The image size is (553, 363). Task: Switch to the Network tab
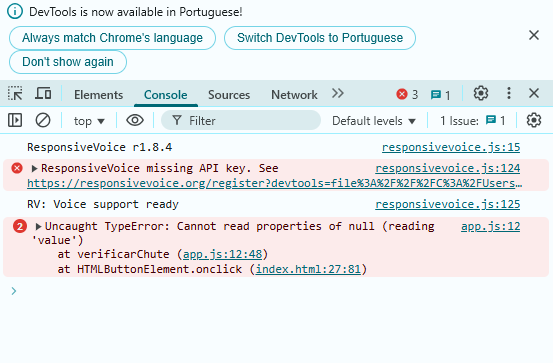pos(294,95)
